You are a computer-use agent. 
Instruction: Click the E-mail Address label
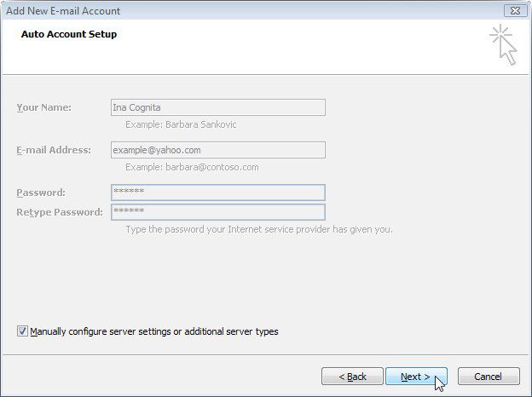click(54, 150)
